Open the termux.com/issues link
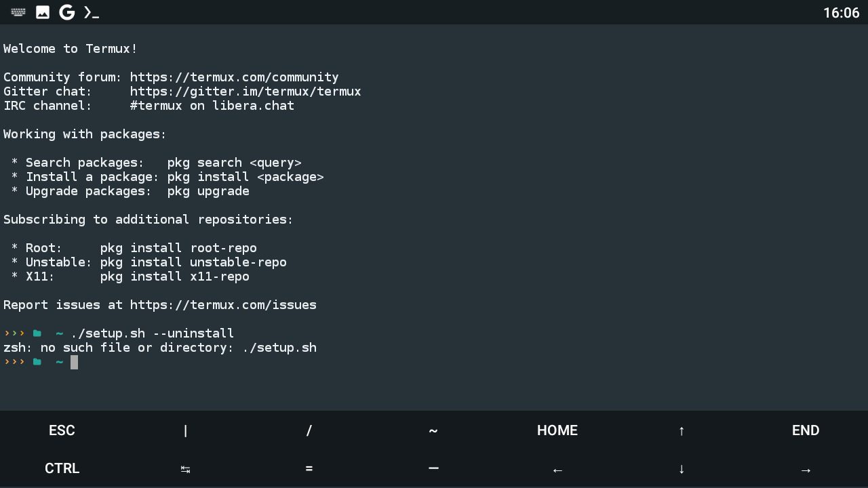Image resolution: width=868 pixels, height=488 pixels. (223, 305)
